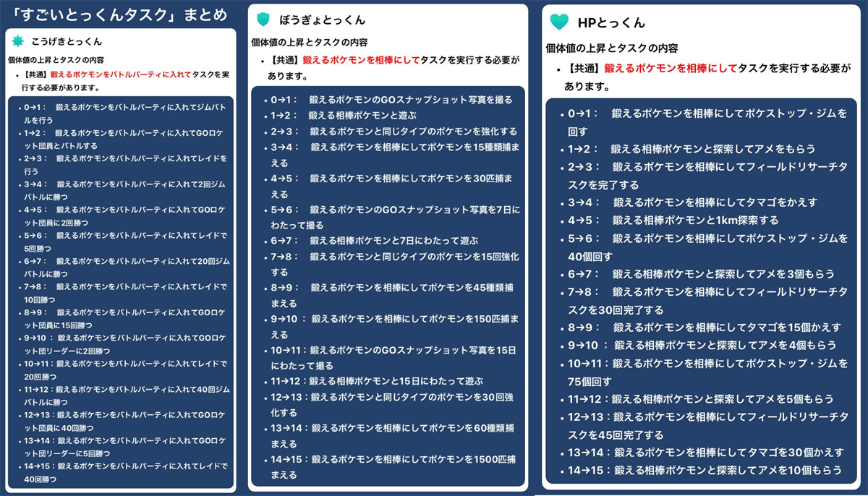Select HP row 13→14 タマゴを30個かえす
The height and width of the screenshot is (496, 868).
pos(705,453)
